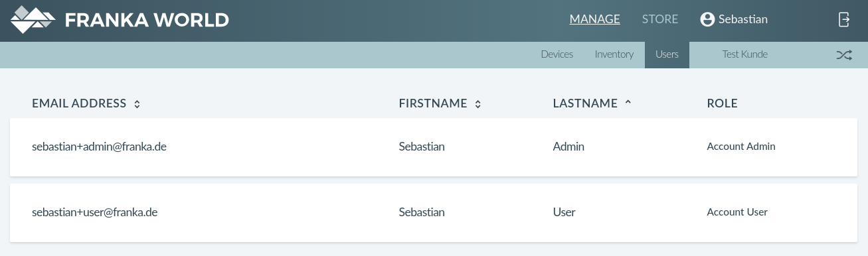Switch to the Inventory tab
This screenshot has height=256, width=868.
[614, 54]
